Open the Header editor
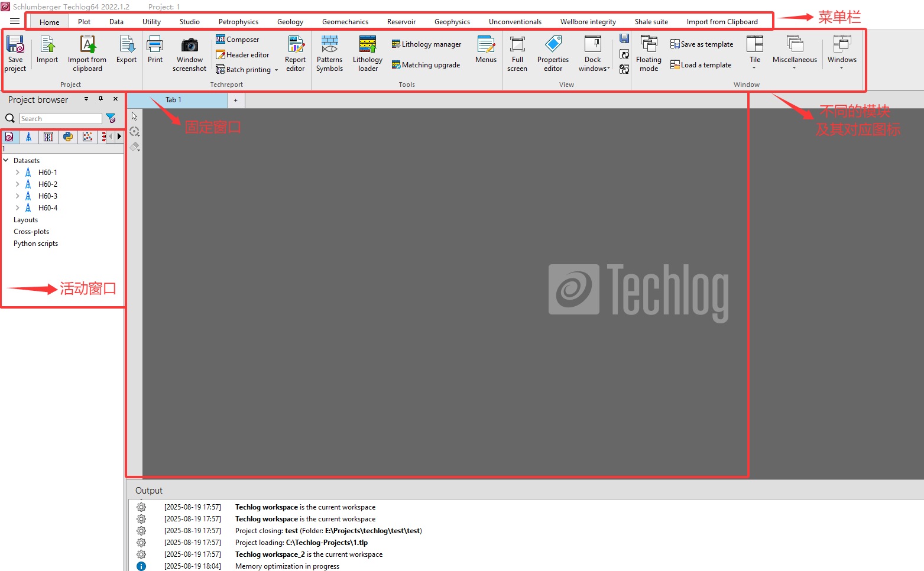This screenshot has height=571, width=924. click(242, 55)
